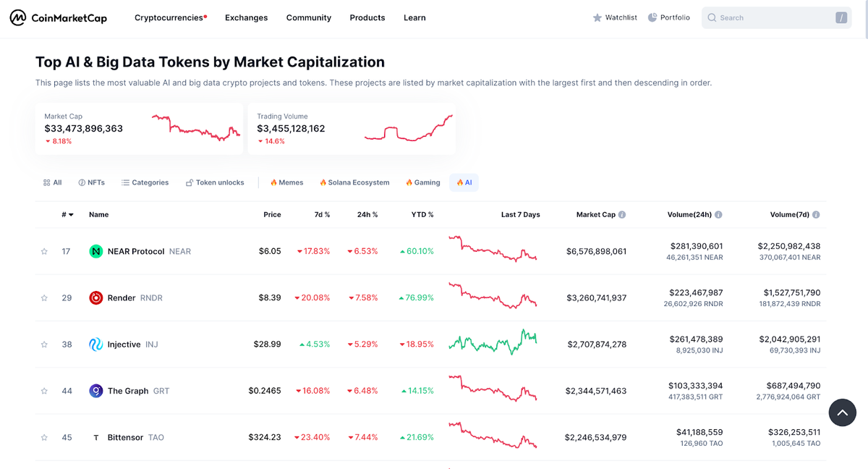
Task: Open the Cryptocurrencies menu
Action: 171,17
